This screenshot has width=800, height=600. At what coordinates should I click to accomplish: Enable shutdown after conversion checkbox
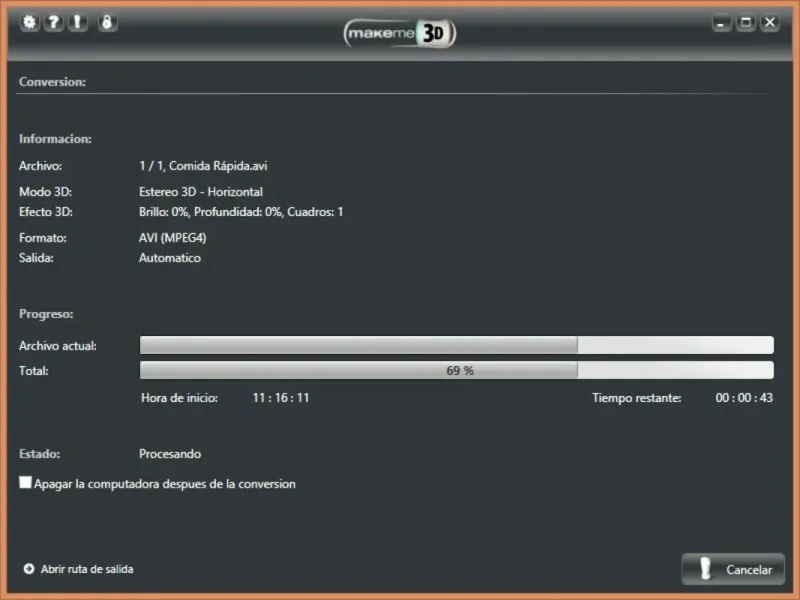click(26, 482)
